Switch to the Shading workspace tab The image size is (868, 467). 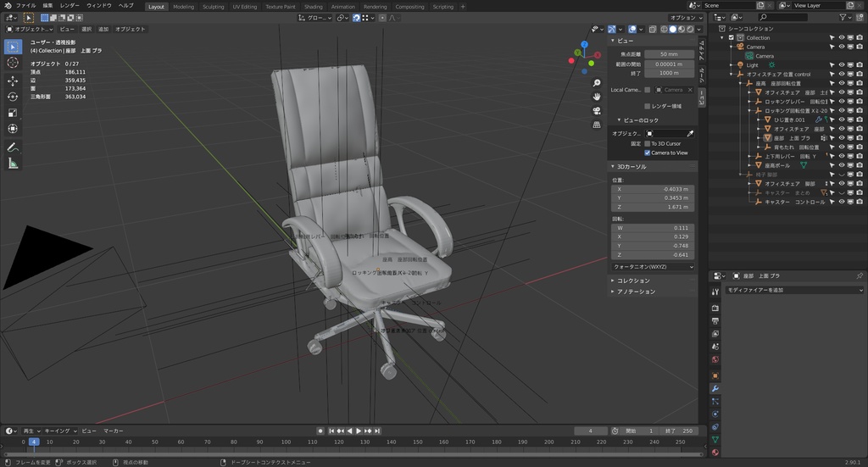(314, 7)
